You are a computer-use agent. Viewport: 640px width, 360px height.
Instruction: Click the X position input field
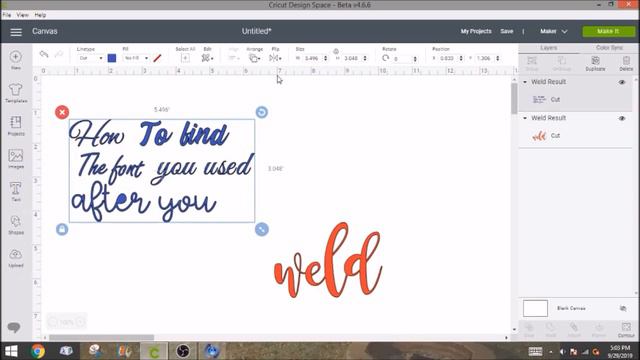click(x=449, y=58)
